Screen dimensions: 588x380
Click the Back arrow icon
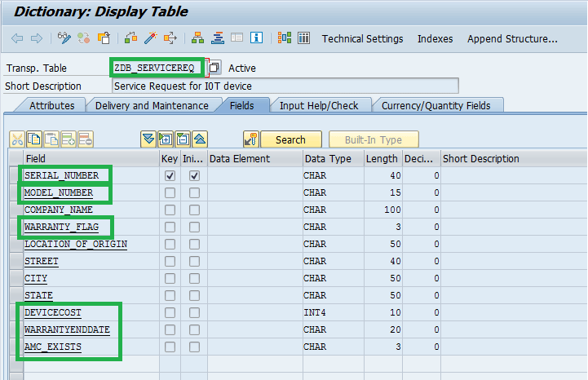click(x=17, y=38)
